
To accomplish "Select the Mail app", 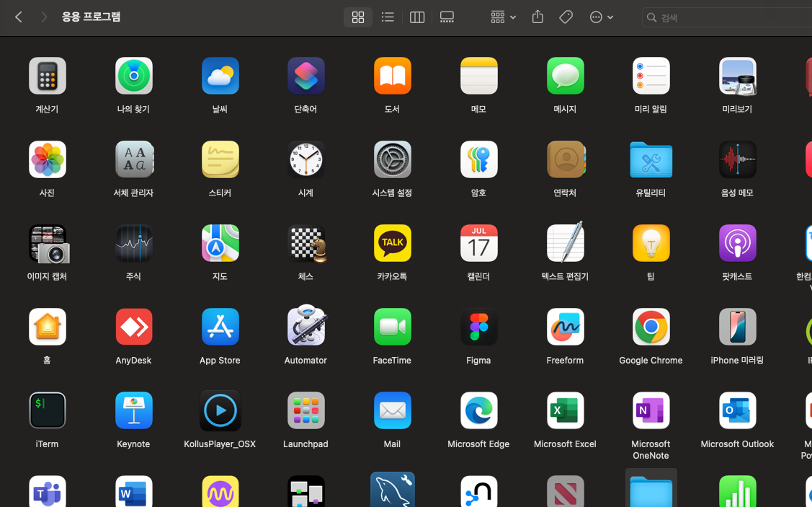I will point(393,410).
